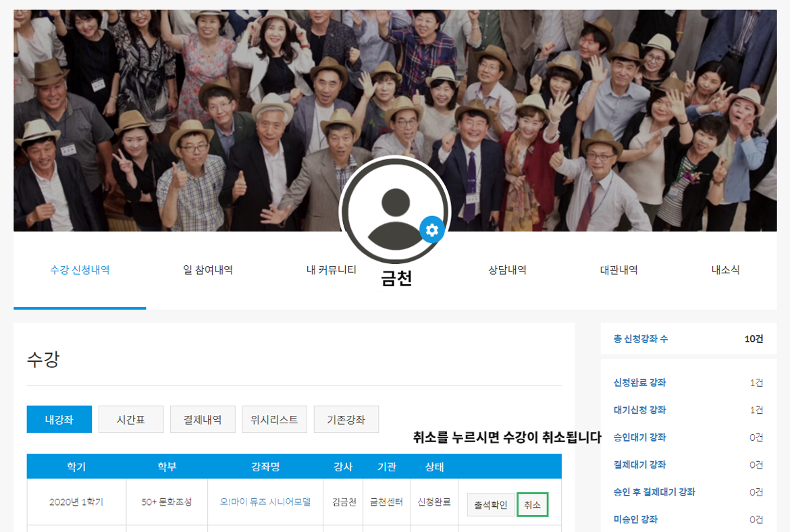Open the 대기신청 강좌 link
This screenshot has width=790, height=532.
click(639, 410)
